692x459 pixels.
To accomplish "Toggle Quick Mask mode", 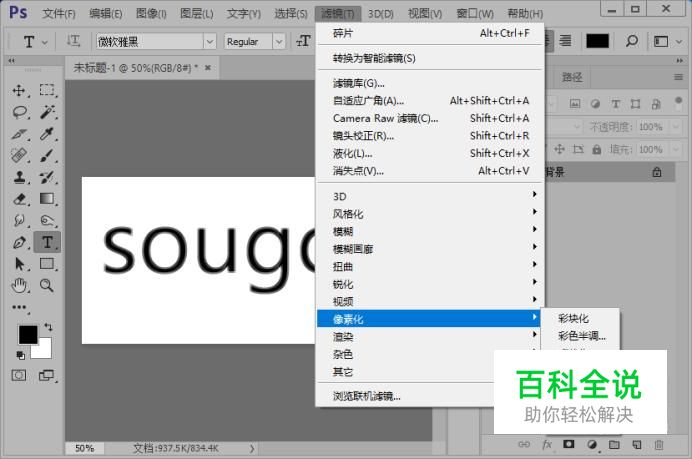I will 19,376.
